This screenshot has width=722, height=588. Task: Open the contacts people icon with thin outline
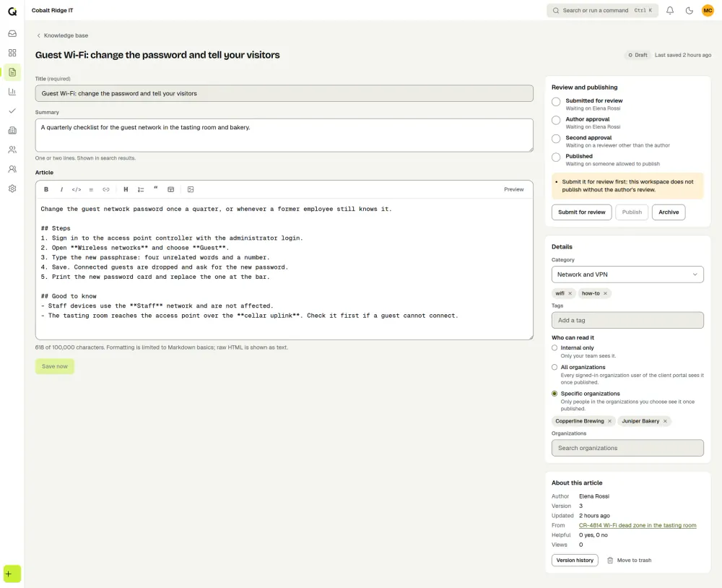point(12,150)
